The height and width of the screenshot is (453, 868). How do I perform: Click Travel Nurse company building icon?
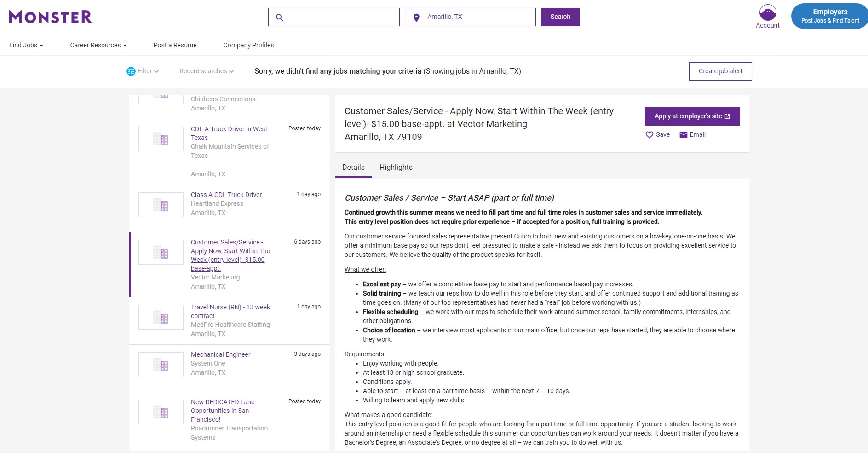pyautogui.click(x=161, y=318)
